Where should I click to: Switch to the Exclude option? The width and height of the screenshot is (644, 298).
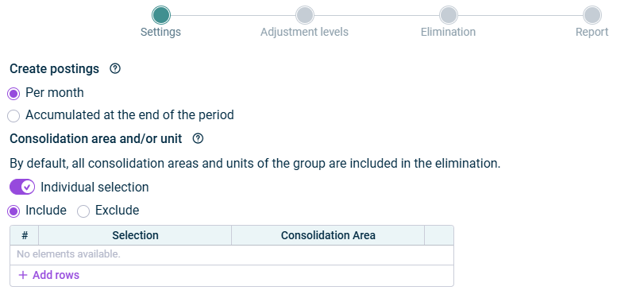(83, 211)
